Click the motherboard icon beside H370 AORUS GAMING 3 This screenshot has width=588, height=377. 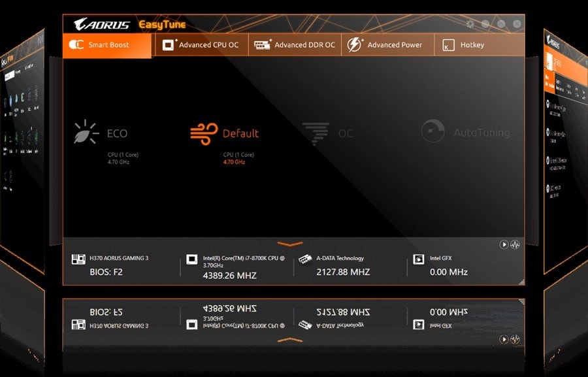point(78,259)
